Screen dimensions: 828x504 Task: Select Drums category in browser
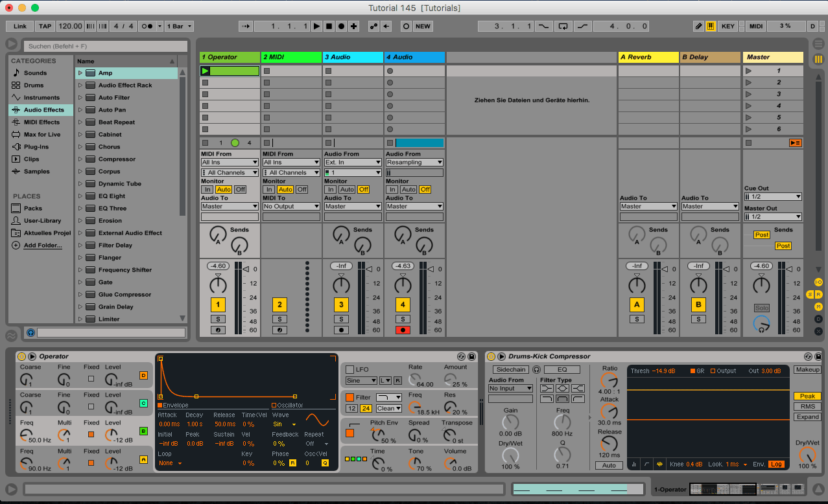[34, 86]
